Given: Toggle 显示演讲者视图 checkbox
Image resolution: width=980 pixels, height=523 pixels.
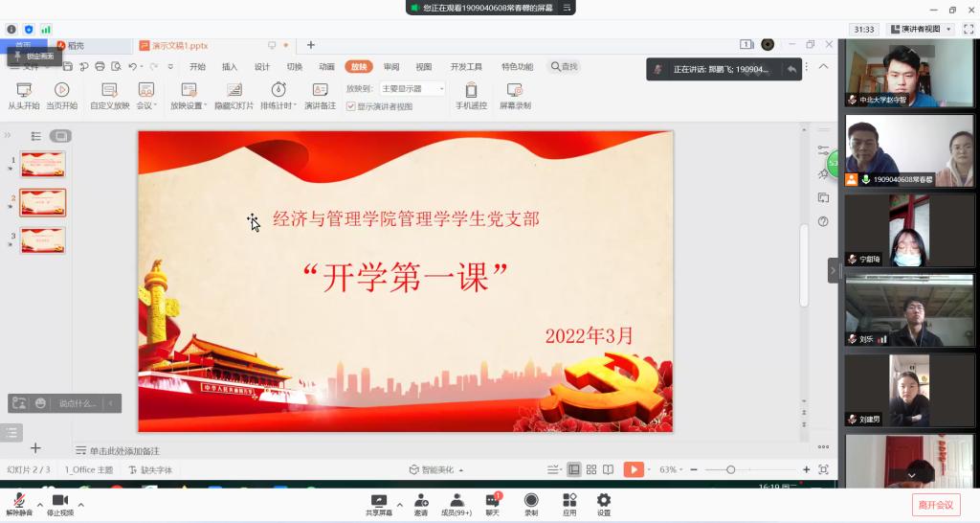Looking at the screenshot, I should click(x=351, y=106).
